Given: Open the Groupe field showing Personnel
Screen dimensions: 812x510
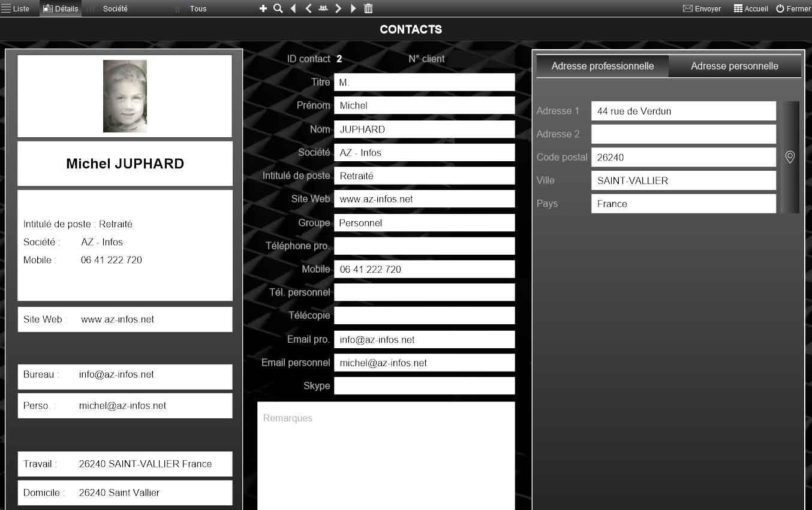Looking at the screenshot, I should [423, 223].
